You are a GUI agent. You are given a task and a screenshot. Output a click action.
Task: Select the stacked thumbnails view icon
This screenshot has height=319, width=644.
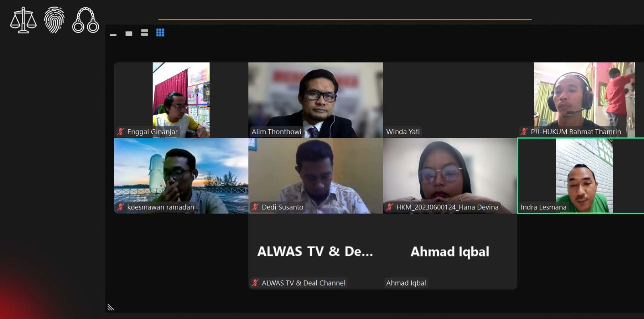[144, 33]
